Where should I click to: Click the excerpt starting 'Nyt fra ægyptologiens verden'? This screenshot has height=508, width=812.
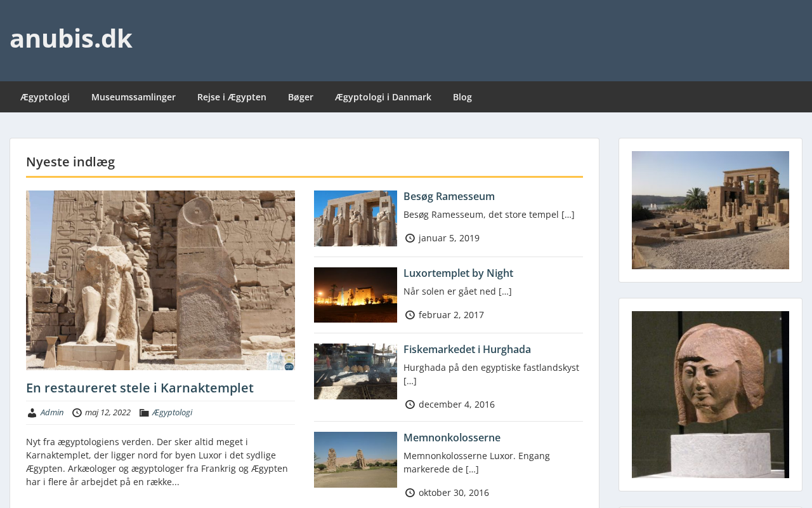[x=157, y=462]
